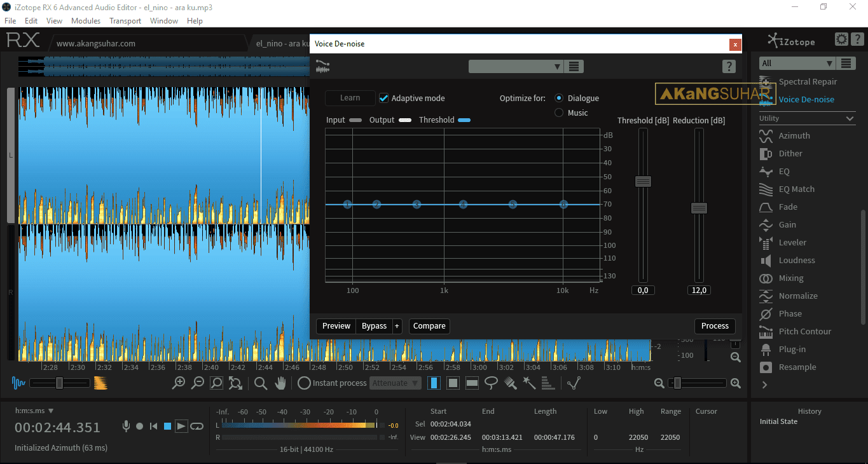
Task: Horizontal zoom in at the waveform's lower right
Action: coord(736,383)
